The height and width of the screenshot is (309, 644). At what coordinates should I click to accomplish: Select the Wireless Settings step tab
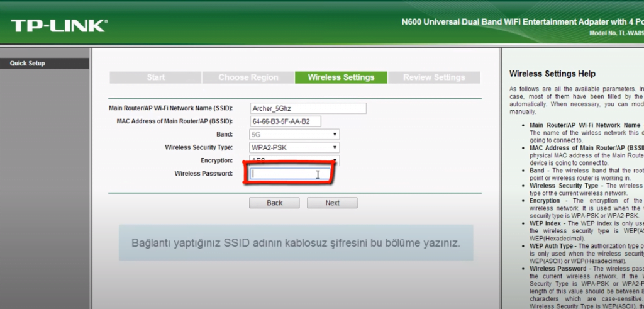341,77
